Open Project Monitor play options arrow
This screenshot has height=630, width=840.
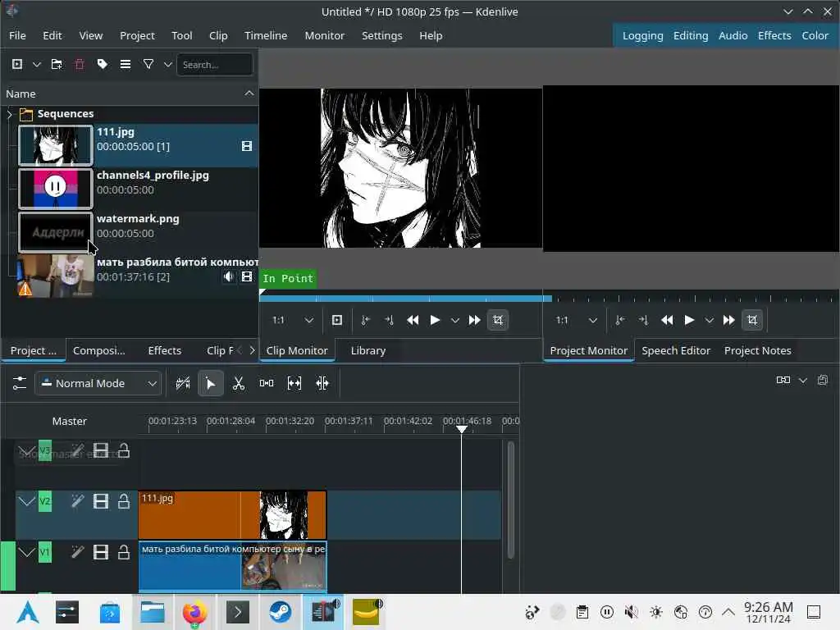point(710,320)
